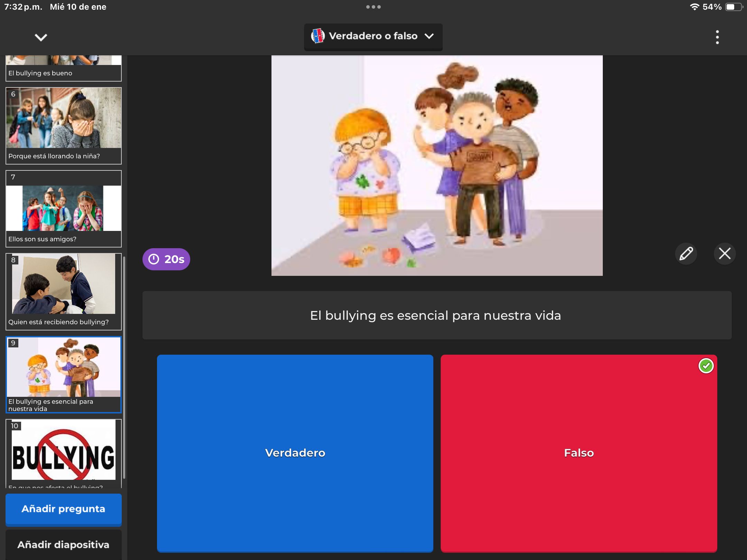This screenshot has height=560, width=747.
Task: Tap the Wi-Fi status icon
Action: 694,7
